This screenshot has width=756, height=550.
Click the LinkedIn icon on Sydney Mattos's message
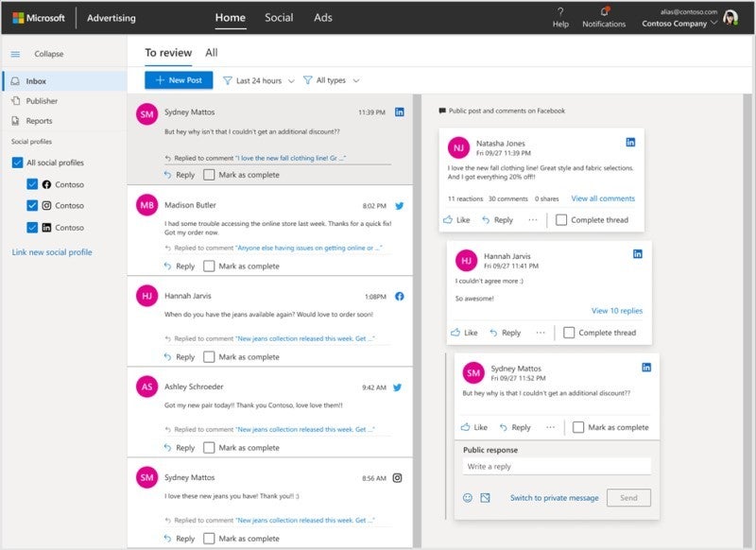[x=402, y=112]
